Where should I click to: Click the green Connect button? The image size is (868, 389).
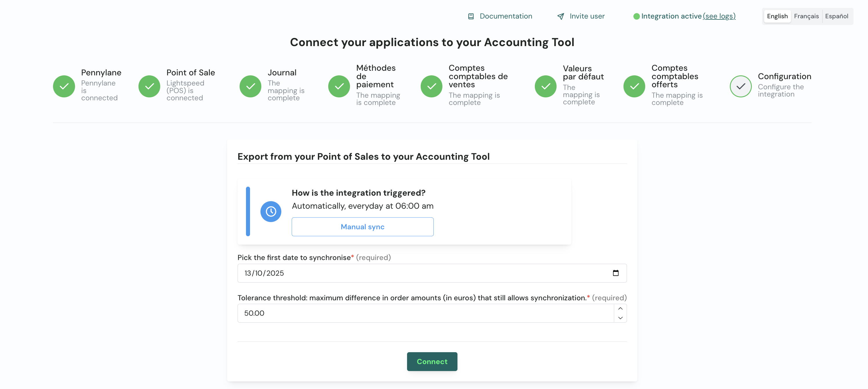(x=432, y=361)
